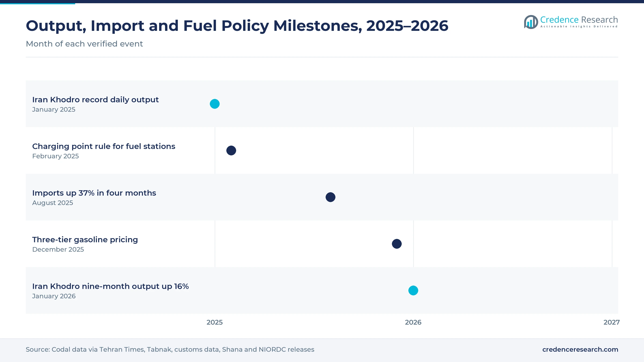Click the date 'January 2026'
This screenshot has height=362, width=644.
[x=54, y=296]
